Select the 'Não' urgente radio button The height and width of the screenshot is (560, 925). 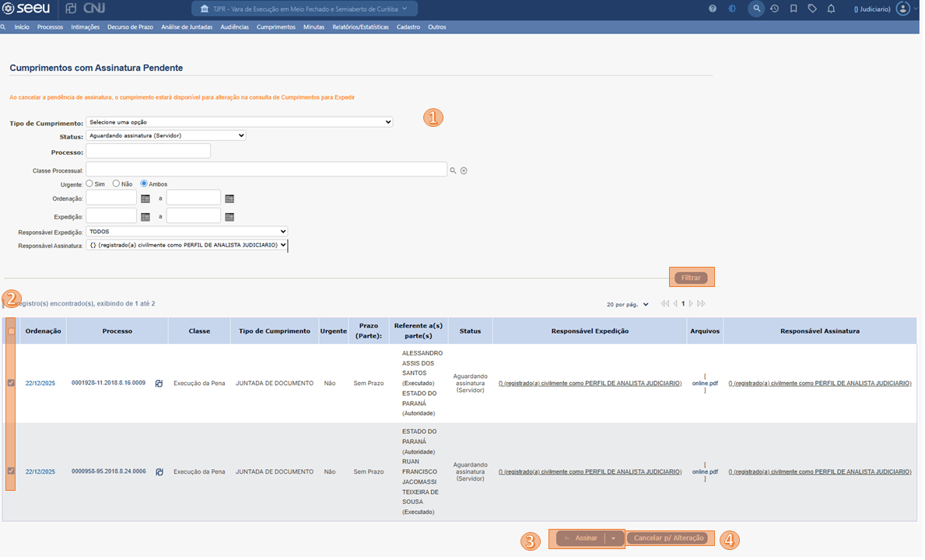click(x=116, y=184)
